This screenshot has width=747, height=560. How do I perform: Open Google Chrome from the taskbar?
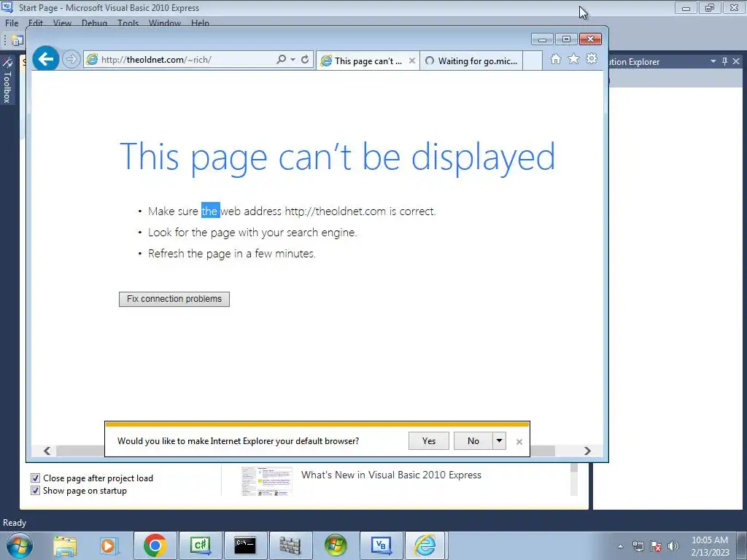click(x=155, y=545)
